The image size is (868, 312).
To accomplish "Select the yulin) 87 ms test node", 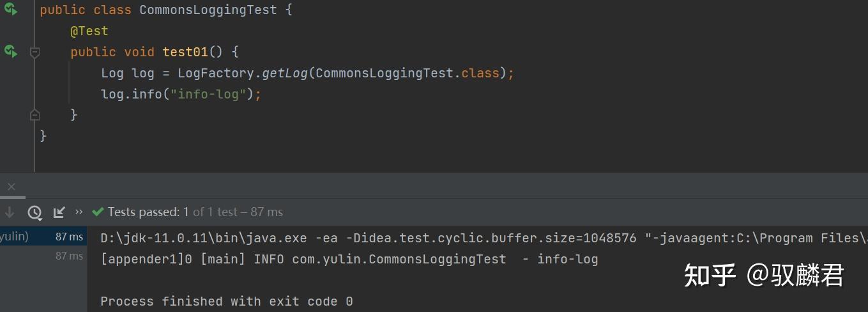I will click(x=43, y=237).
